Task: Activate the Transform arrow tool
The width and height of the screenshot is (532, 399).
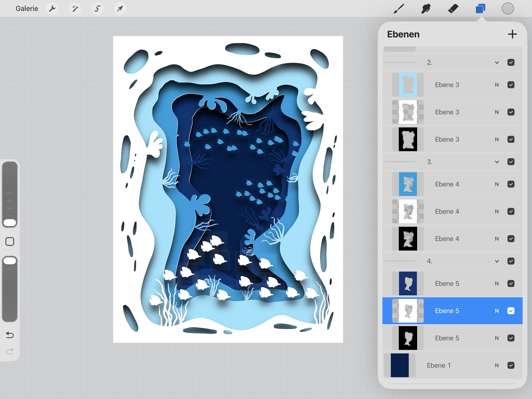Action: coord(120,9)
